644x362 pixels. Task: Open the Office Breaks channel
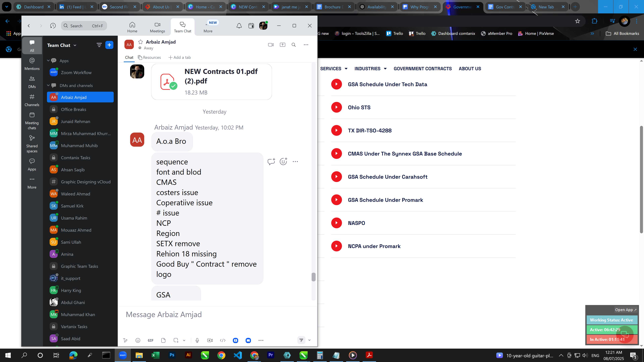tap(80, 109)
